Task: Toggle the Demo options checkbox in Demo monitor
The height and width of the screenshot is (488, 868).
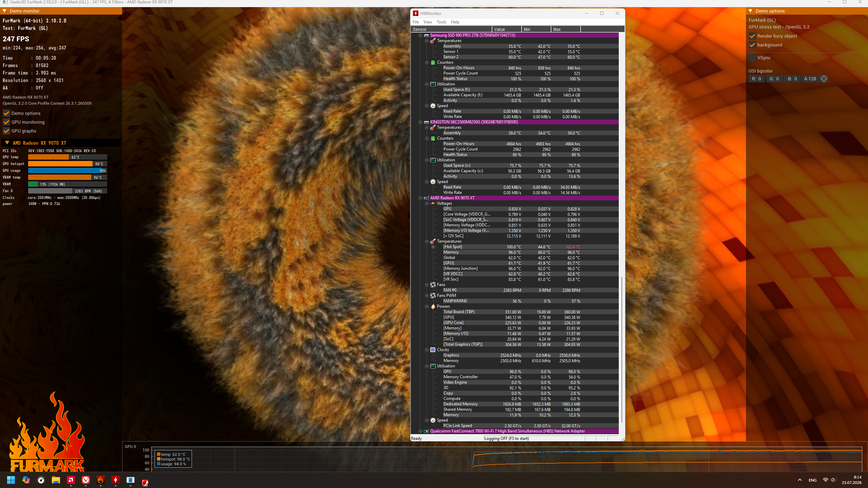Action: 6,113
